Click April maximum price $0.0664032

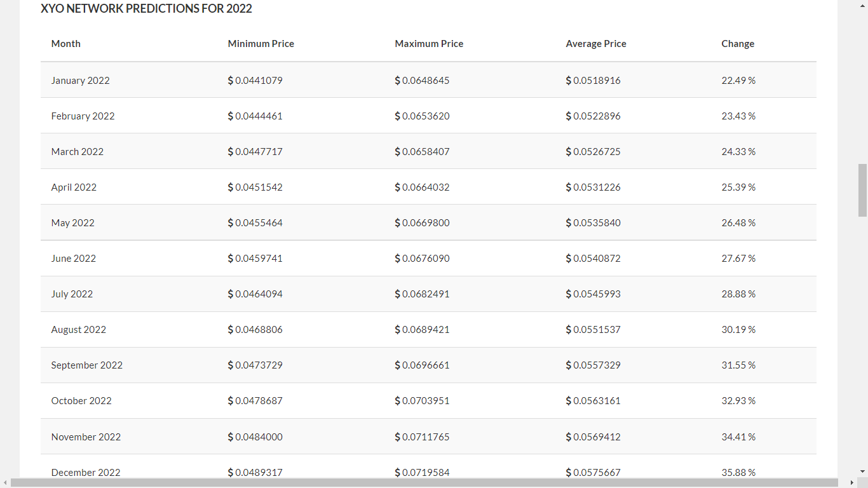(x=423, y=187)
